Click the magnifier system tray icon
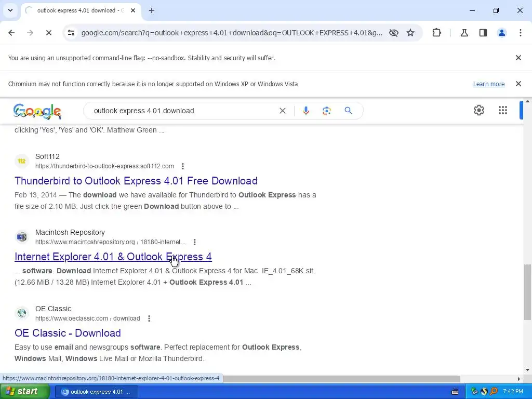This screenshot has height=399, width=532. point(494,392)
